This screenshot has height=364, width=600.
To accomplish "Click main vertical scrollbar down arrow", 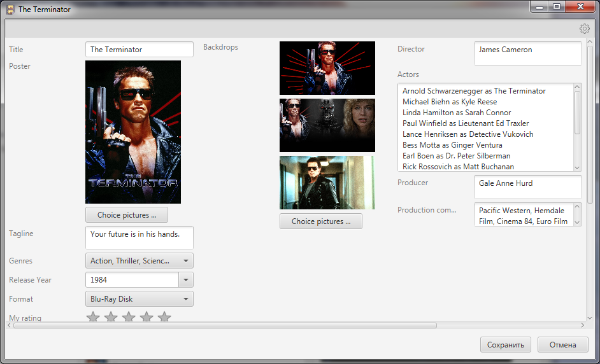I will point(590,318).
